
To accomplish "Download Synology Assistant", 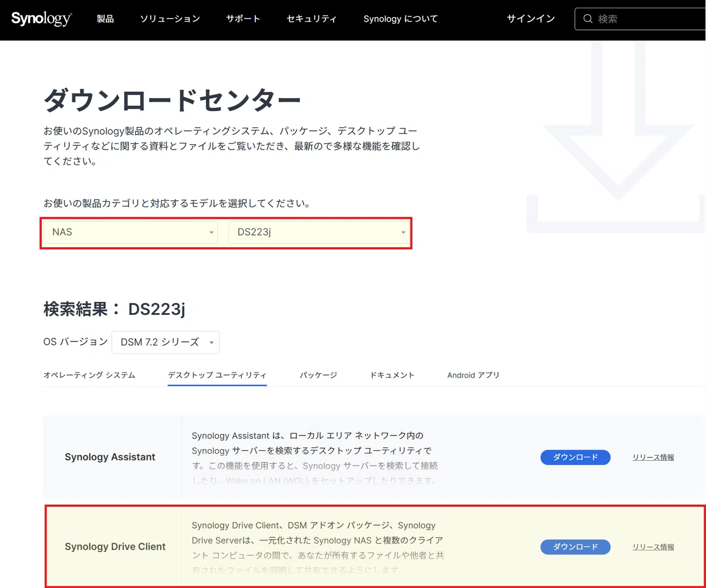I will (x=575, y=457).
